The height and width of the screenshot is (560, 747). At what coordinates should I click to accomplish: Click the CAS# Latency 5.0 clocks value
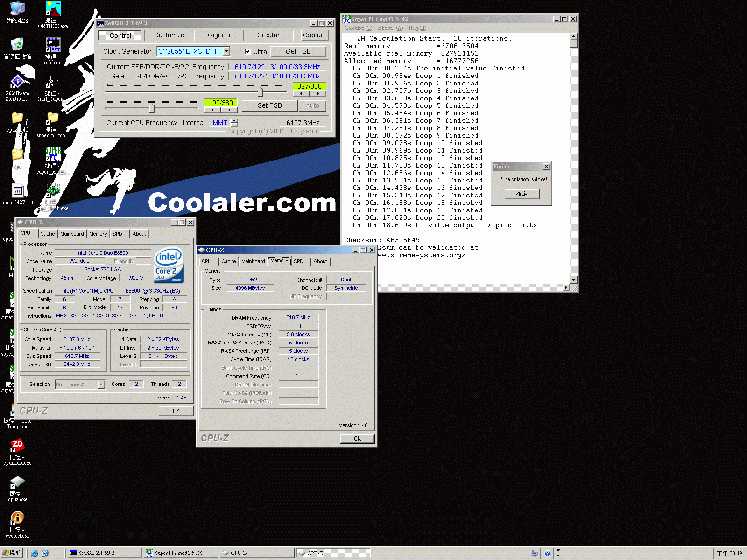tap(298, 334)
